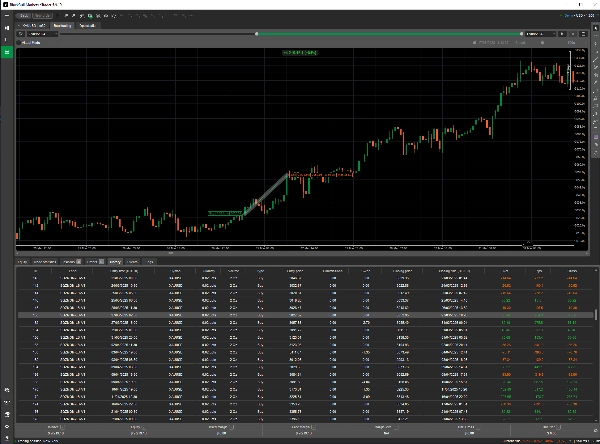Viewport: 600px width, 444px height.
Task: Open the first results tab in bottom panel
Action: (23, 262)
